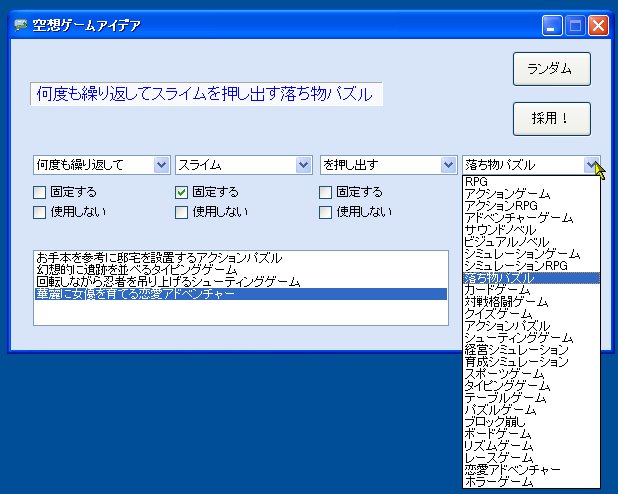Pick パズルゲーム option
Viewport: 618px width, 494px height.
tap(531, 410)
